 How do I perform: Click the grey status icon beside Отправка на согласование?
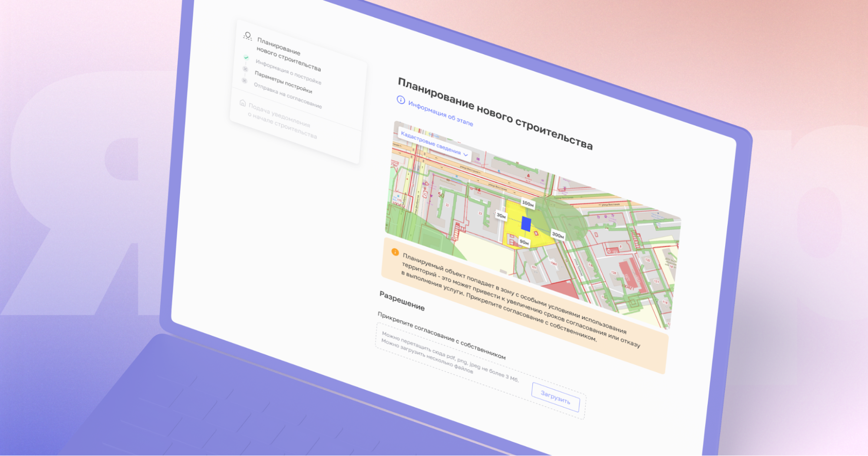tap(244, 81)
